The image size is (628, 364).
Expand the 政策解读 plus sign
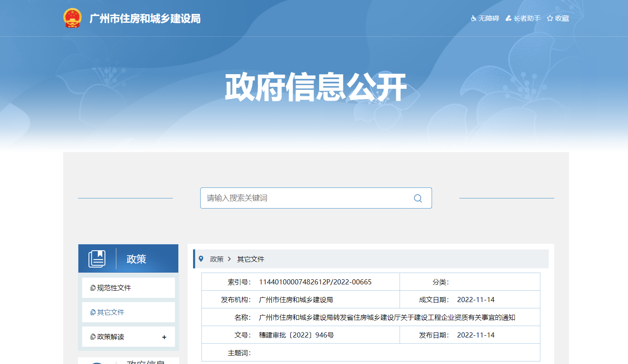(164, 337)
